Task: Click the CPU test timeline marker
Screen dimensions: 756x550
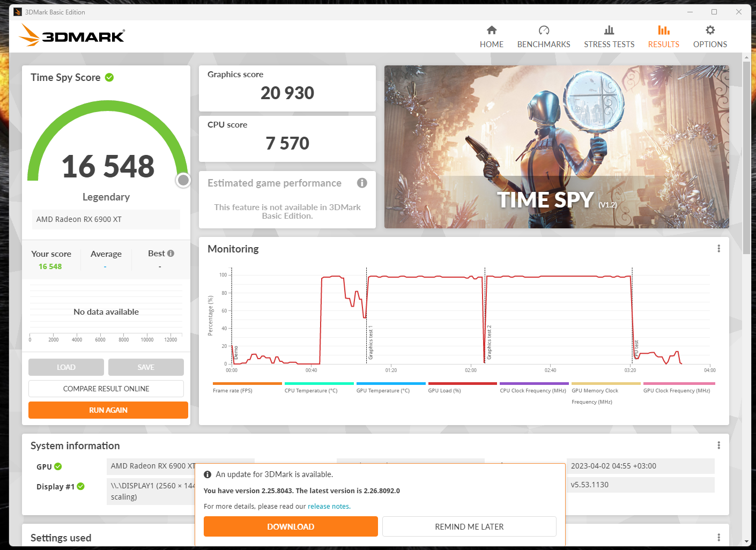Action: pos(636,349)
